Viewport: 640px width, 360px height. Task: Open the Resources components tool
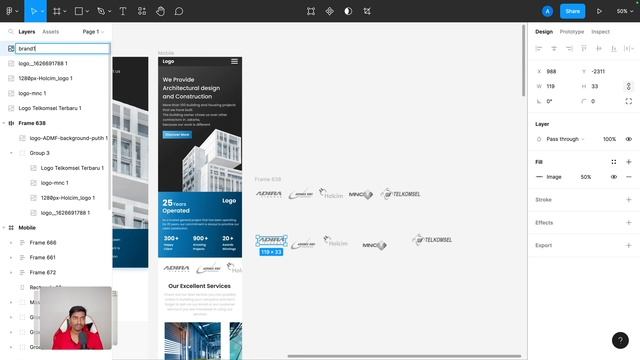(x=142, y=11)
